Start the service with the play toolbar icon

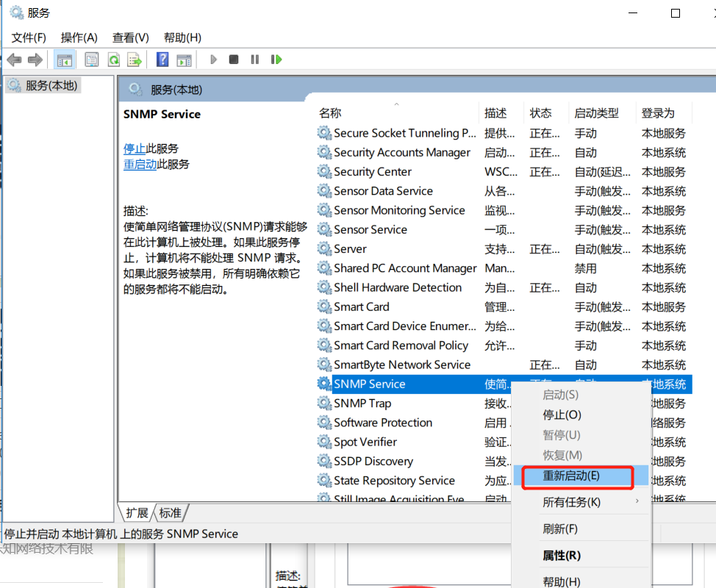coord(213,59)
